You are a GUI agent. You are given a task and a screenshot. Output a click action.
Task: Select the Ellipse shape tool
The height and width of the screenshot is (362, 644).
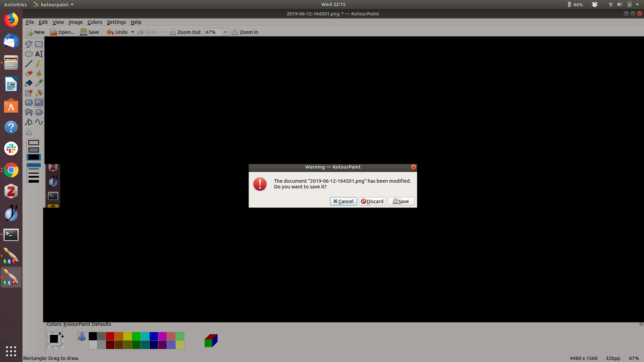(x=39, y=112)
